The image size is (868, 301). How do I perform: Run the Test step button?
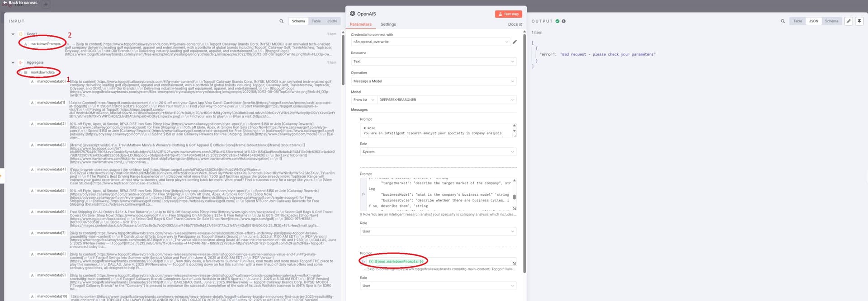click(509, 14)
